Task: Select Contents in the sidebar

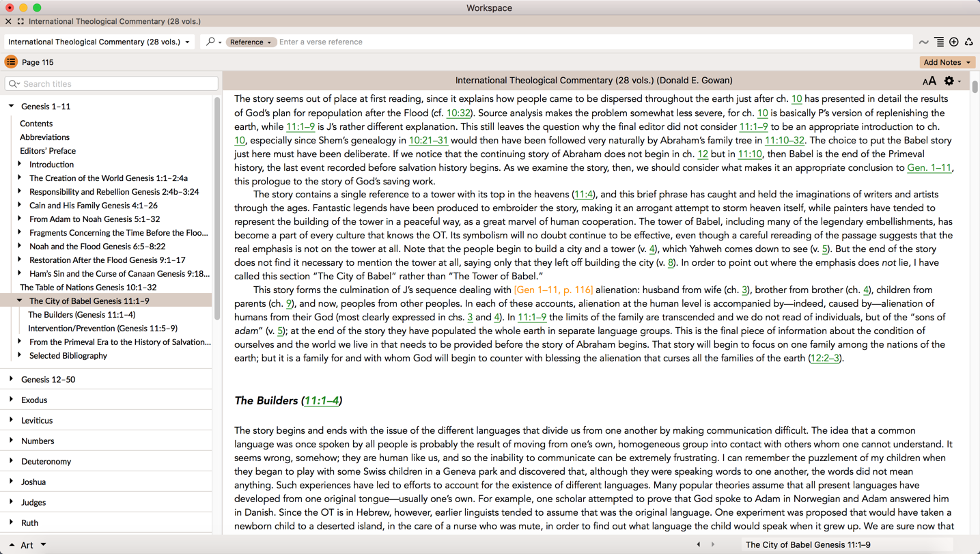Action: (x=36, y=124)
